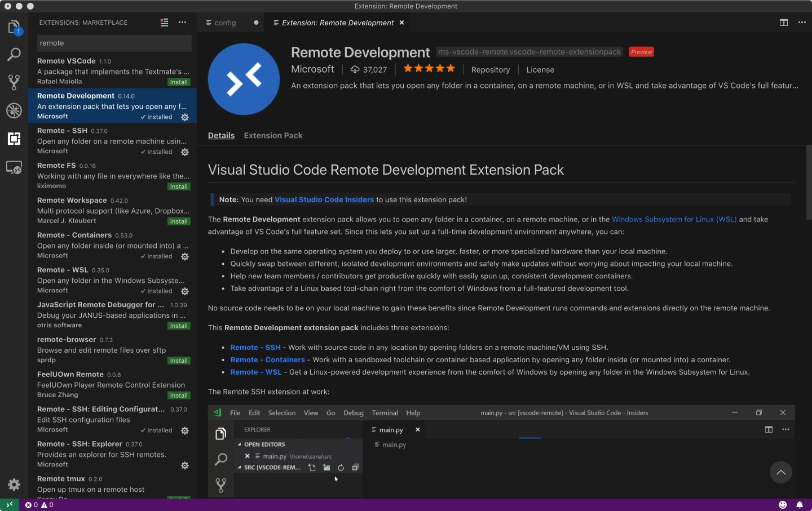This screenshot has width=812, height=511.
Task: Open the Debug view in activity bar
Action: coord(14,110)
